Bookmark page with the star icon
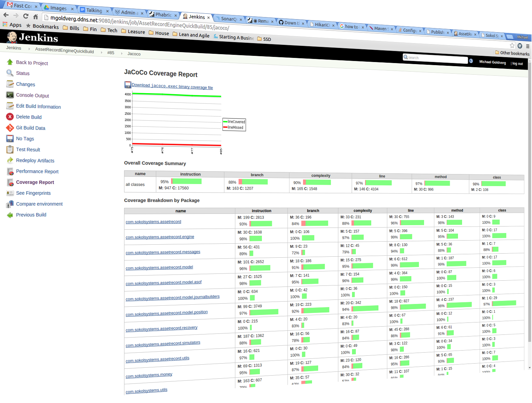The image size is (532, 403). [x=512, y=45]
